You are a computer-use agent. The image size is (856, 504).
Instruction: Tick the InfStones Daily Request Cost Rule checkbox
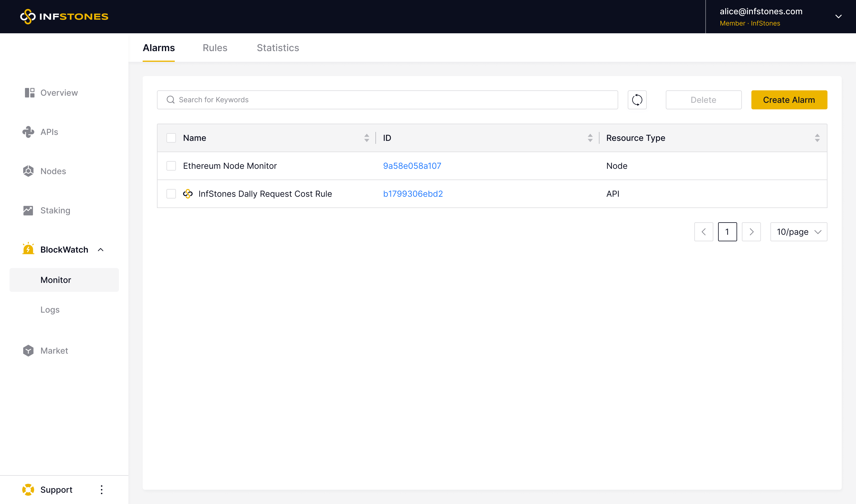(171, 193)
